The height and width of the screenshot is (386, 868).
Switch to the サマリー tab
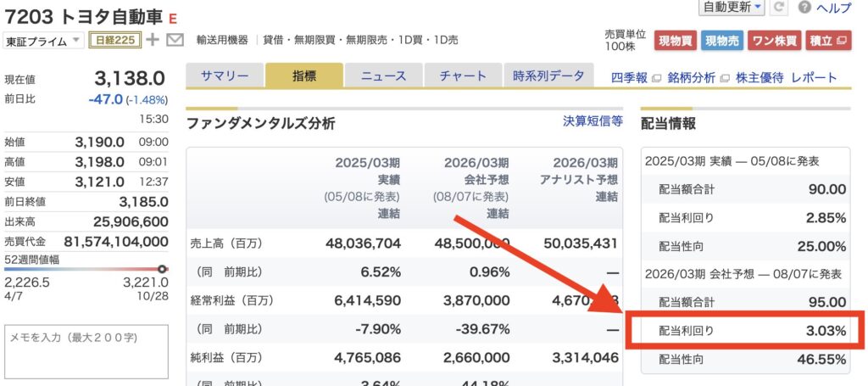[x=225, y=76]
